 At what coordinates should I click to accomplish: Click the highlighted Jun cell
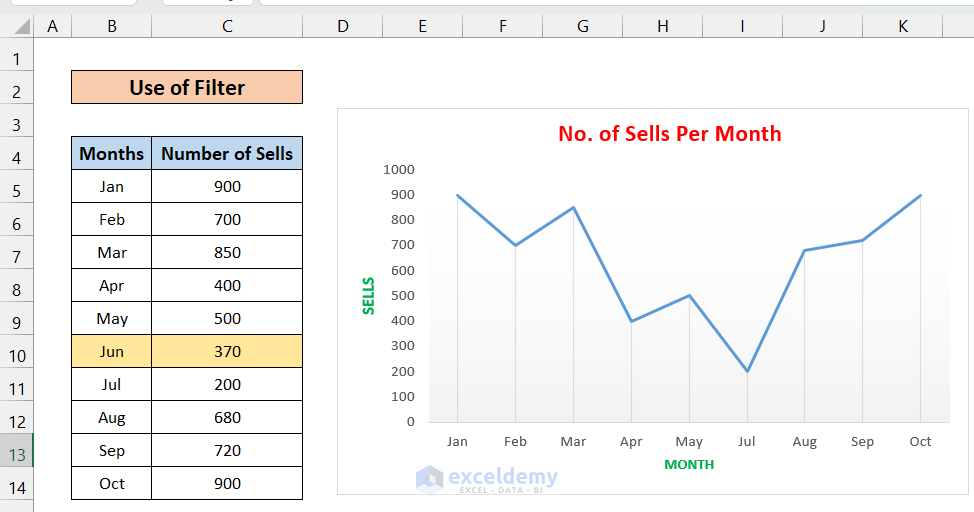112,352
